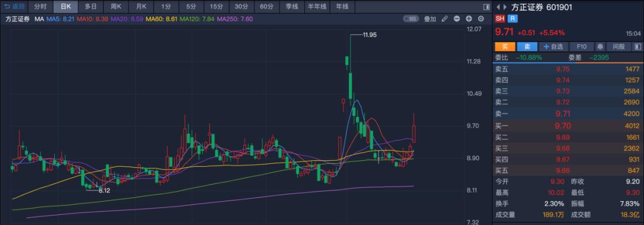Click the blue R margin badge

coord(512,18)
